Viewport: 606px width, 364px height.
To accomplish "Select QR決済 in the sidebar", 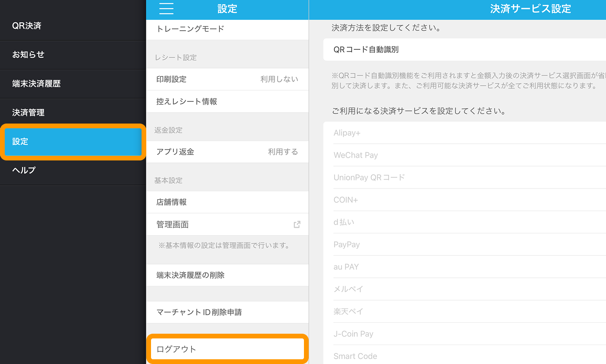I will coord(26,26).
